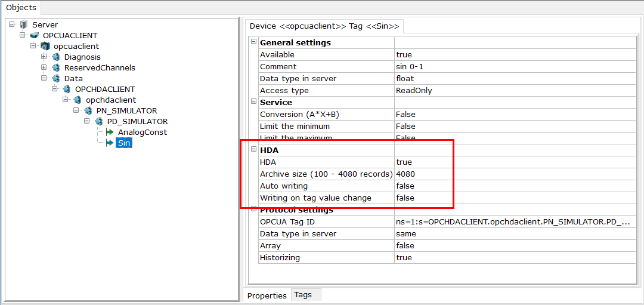Viewport: 644px width, 305px height.
Task: Edit the Archive size value 4080
Action: coord(515,174)
